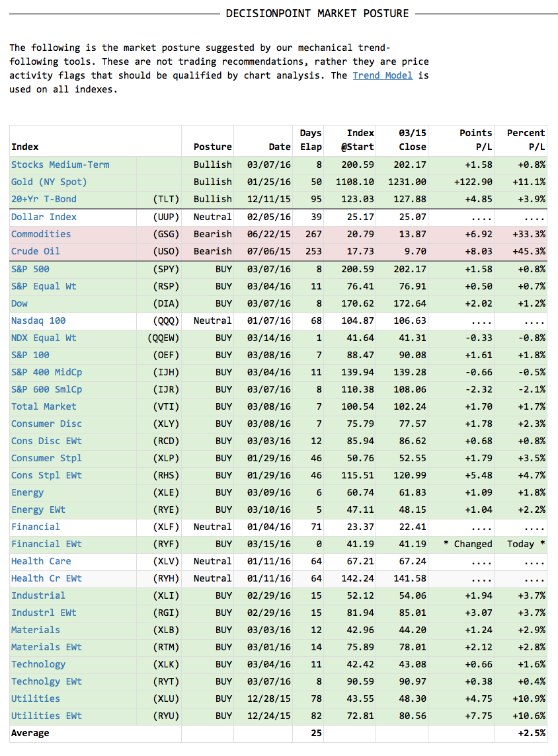The width and height of the screenshot is (558, 756).
Task: Click the Technology index link
Action: click(x=38, y=664)
